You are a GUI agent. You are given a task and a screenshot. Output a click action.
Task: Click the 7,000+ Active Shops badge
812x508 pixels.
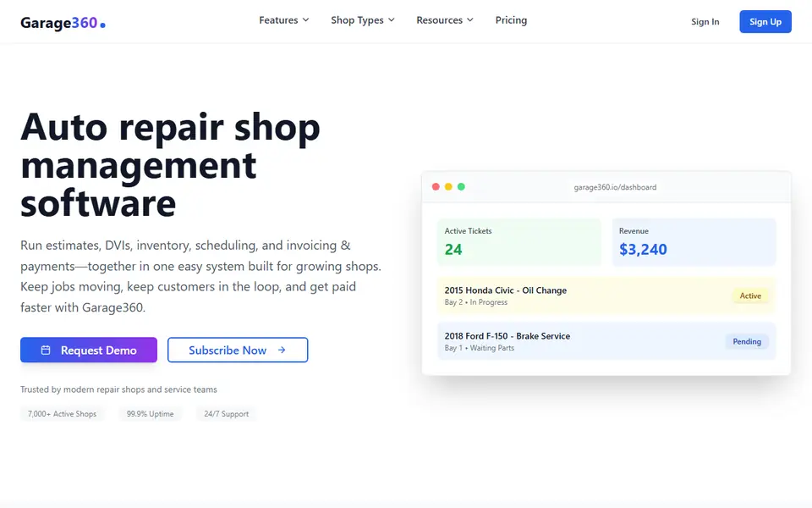click(x=62, y=414)
